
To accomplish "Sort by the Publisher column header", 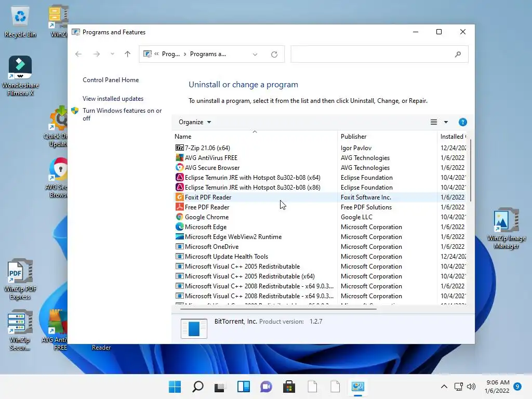I will pos(387,137).
